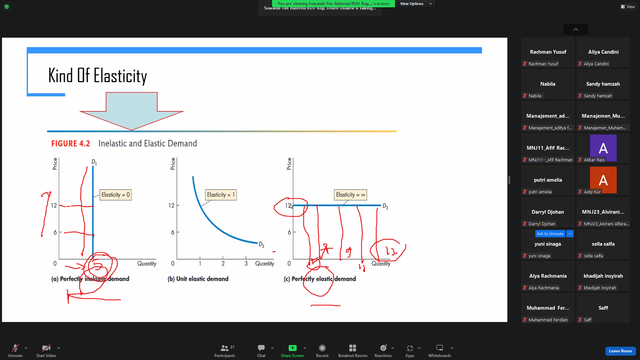Viewport: 640px width, 360px height.
Task: Open the View layout button at top right
Action: click(628, 7)
